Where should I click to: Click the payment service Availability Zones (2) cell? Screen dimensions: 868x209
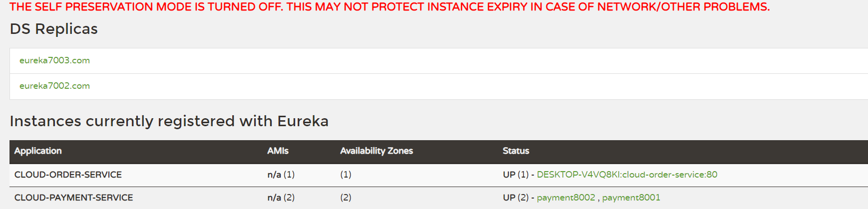[346, 198]
